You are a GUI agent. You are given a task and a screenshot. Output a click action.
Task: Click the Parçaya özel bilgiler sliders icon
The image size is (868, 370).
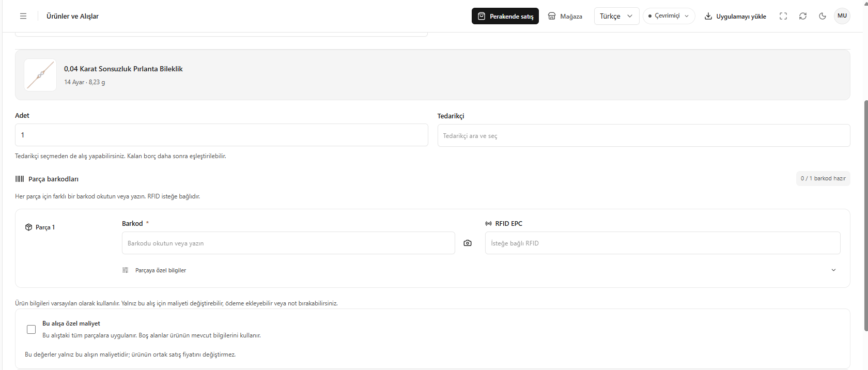pos(125,270)
